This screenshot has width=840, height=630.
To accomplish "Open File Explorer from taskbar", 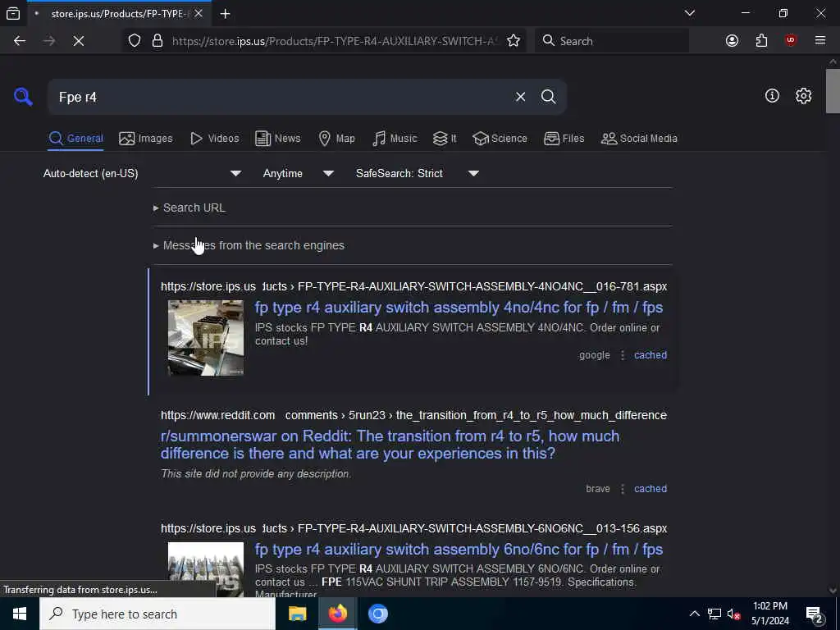I will [297, 614].
